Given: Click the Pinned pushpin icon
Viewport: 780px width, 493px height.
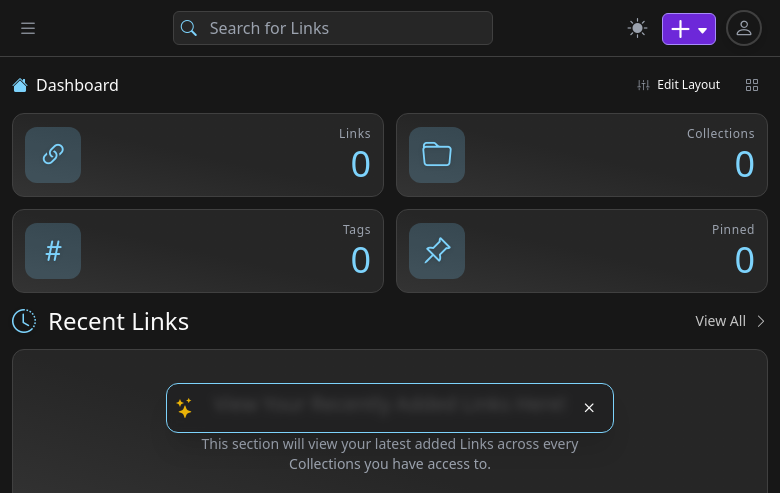Looking at the screenshot, I should pyautogui.click(x=437, y=251).
